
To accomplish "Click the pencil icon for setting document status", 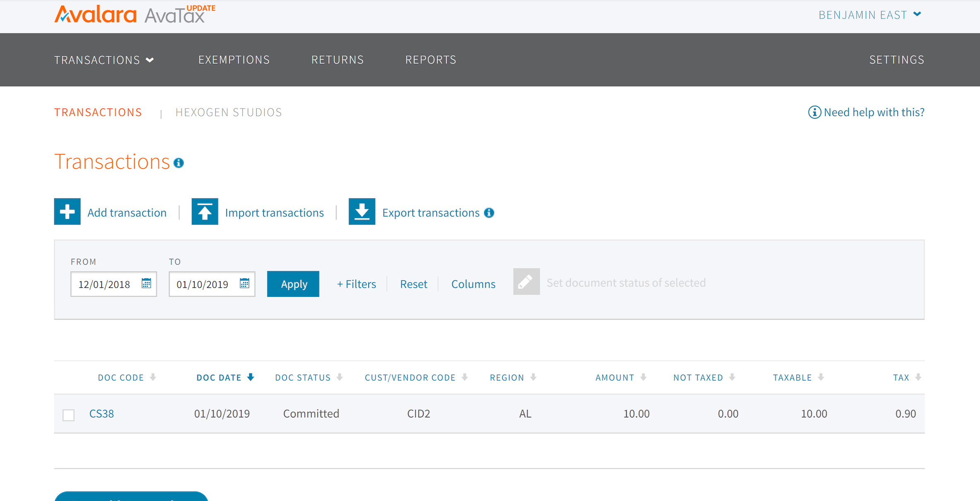I will 526,281.
